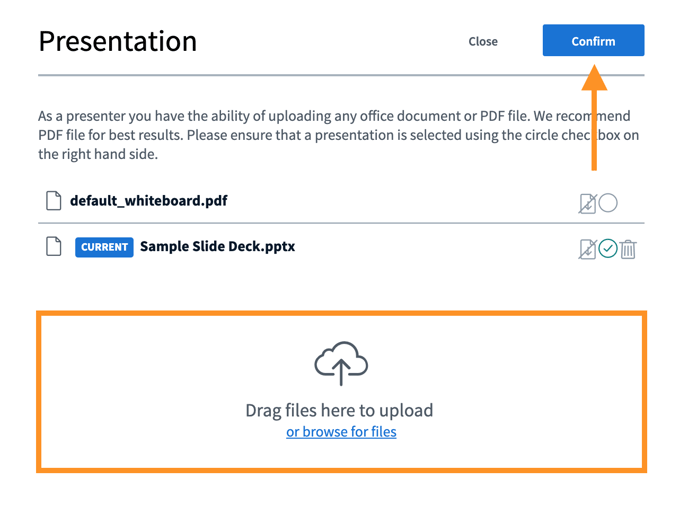Delete Sample Slide Deck.pptx with trash icon
The image size is (688, 515).
pyautogui.click(x=628, y=249)
